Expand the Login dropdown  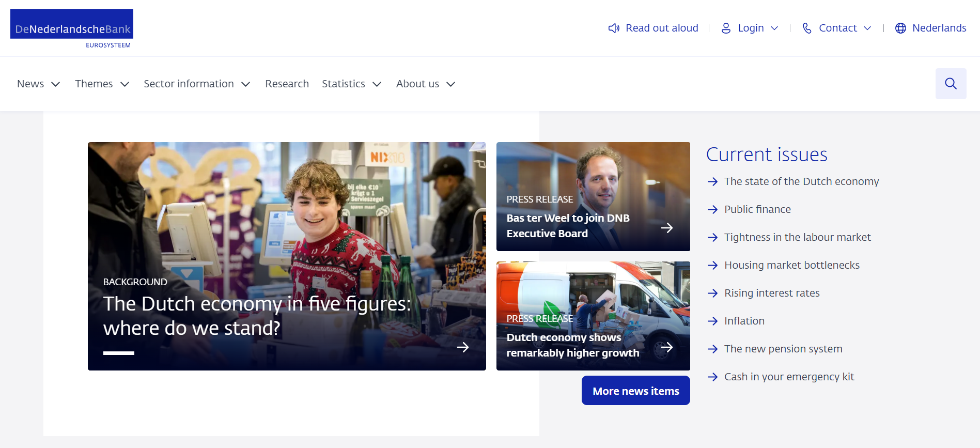774,28
